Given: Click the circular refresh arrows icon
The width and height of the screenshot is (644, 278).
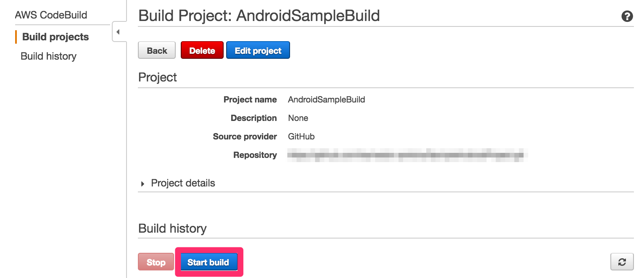Looking at the screenshot, I should click(x=623, y=262).
